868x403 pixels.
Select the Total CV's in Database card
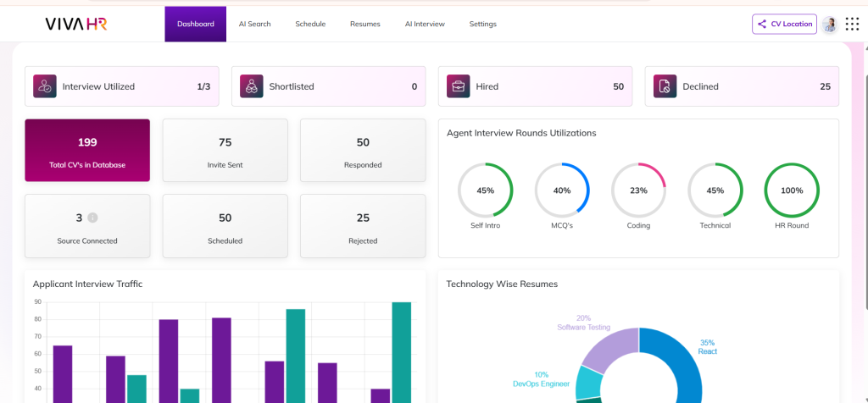pyautogui.click(x=87, y=150)
